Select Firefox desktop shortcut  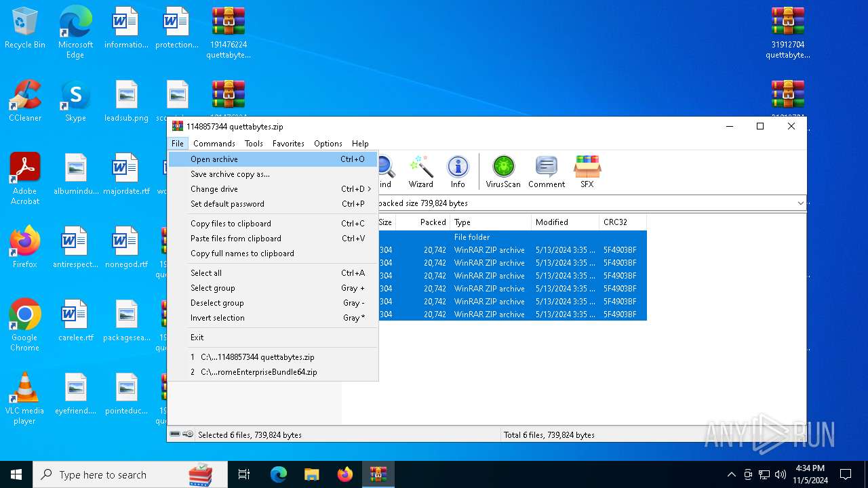(x=25, y=247)
